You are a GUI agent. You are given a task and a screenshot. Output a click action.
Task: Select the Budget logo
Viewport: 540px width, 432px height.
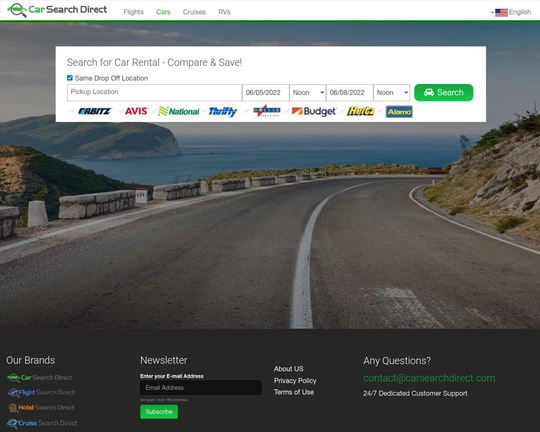[314, 111]
